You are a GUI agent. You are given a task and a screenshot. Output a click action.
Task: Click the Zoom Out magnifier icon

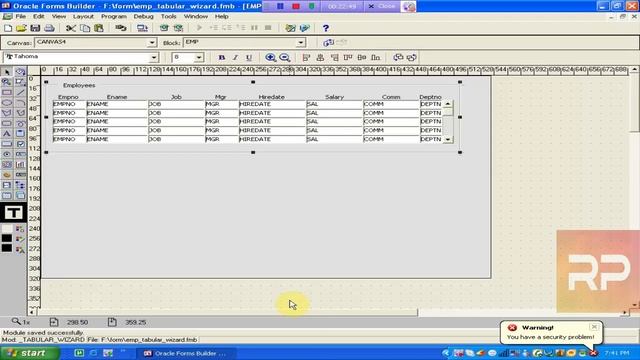point(284,58)
